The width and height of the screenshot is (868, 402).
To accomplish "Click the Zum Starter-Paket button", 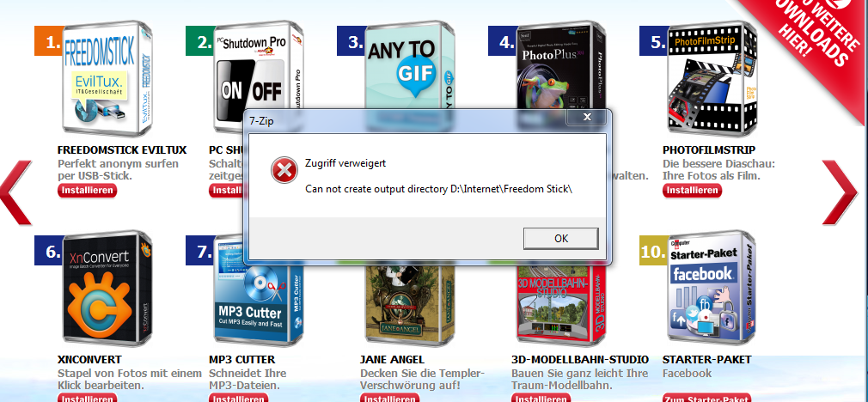I will [x=706, y=398].
